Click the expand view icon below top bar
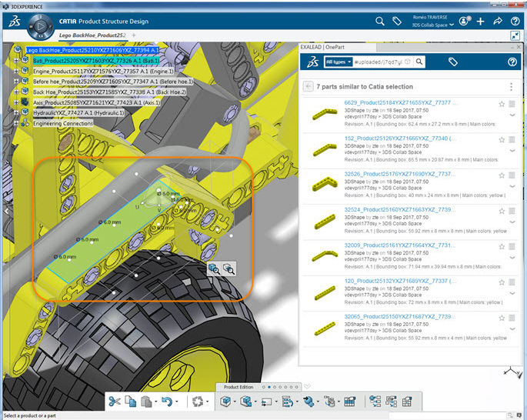This screenshot has width=527, height=420. (x=515, y=35)
